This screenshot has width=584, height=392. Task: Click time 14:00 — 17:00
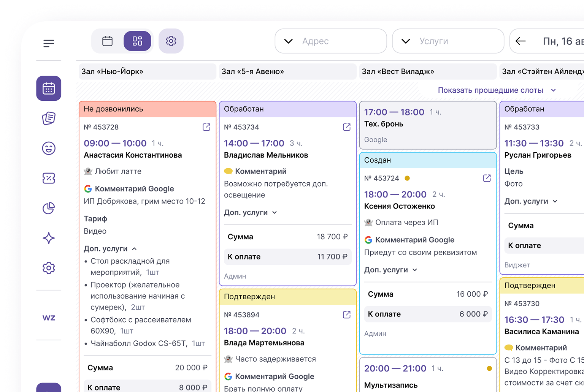254,143
